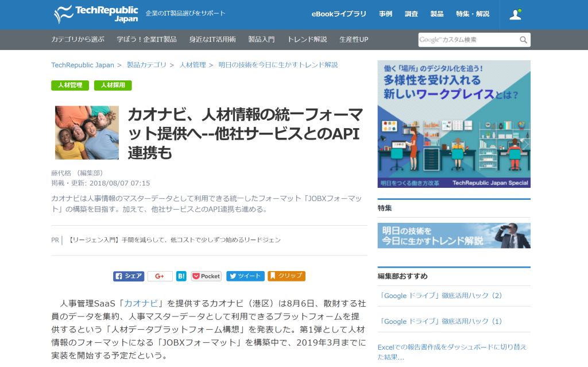
Task: Open 明日の技術を今日に生かすトレンド解説 breadcrumb
Action: [x=278, y=65]
